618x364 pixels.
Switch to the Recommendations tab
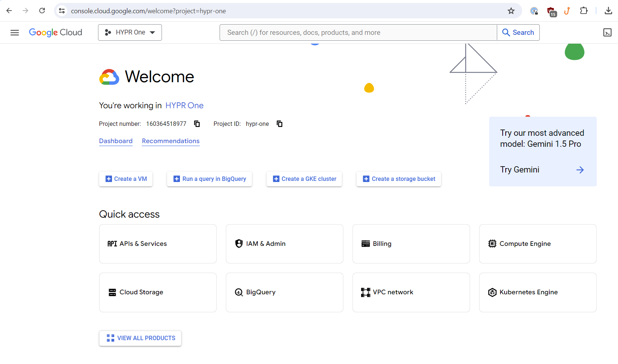[171, 141]
